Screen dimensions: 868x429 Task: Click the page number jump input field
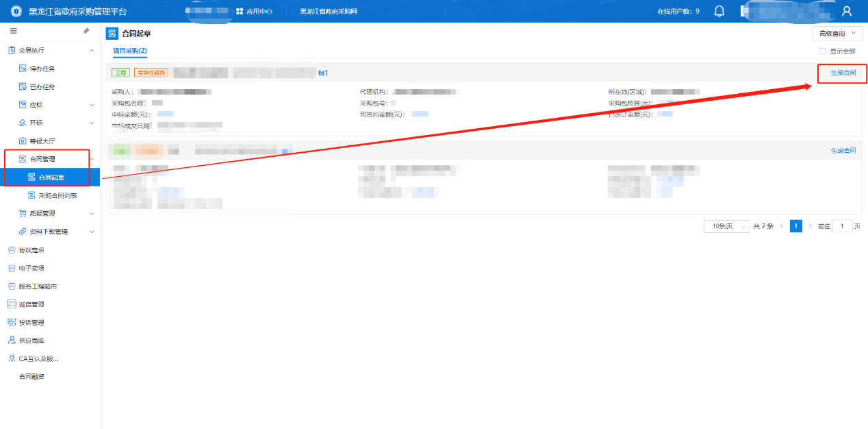tap(841, 226)
